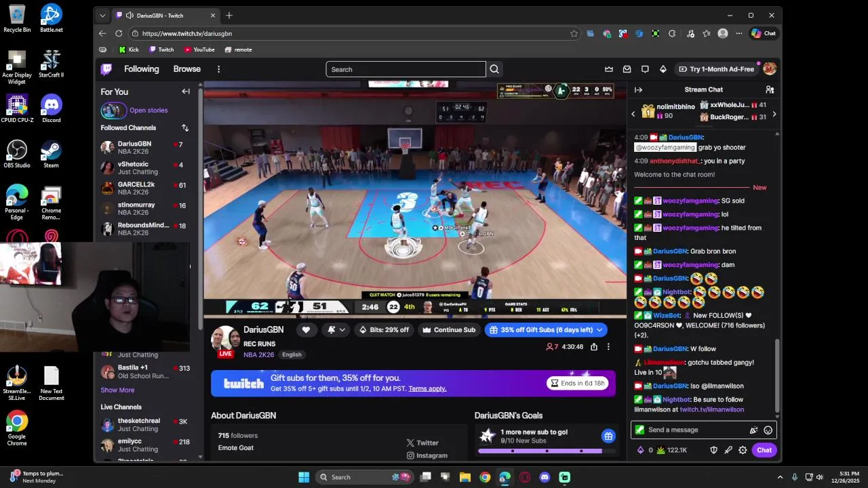Click the Twitter social link in About
Image resolution: width=868 pixels, height=488 pixels.
tap(422, 443)
